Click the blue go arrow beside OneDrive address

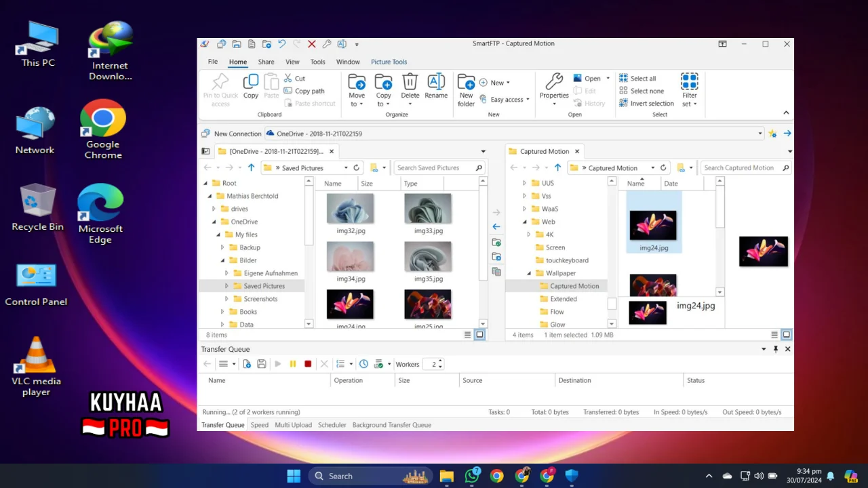click(x=787, y=134)
